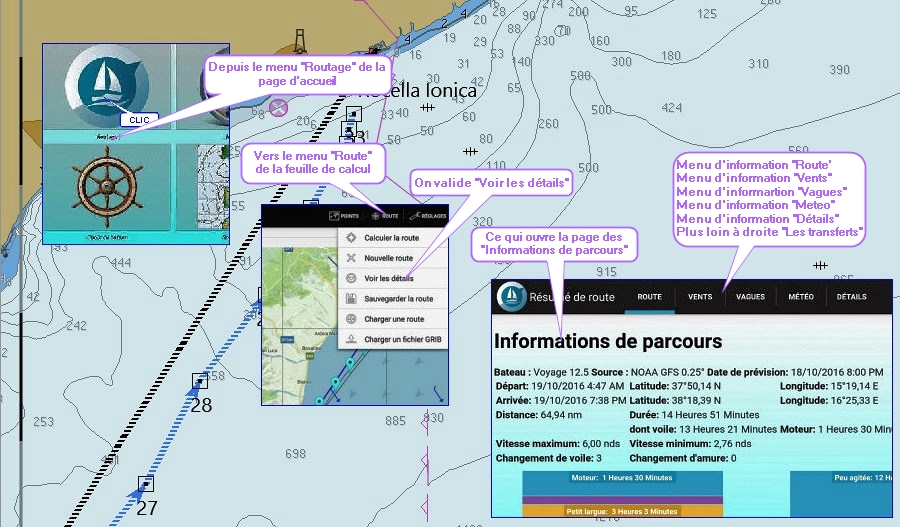
Task: Choose Charger une route
Action: click(x=393, y=319)
